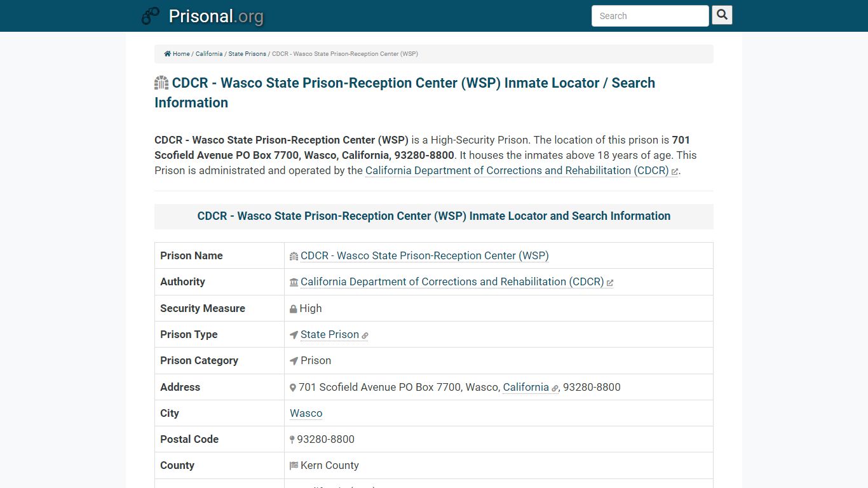Screen dimensions: 868x488
Task: Open the Authority row CDCR link
Action: [x=452, y=281]
